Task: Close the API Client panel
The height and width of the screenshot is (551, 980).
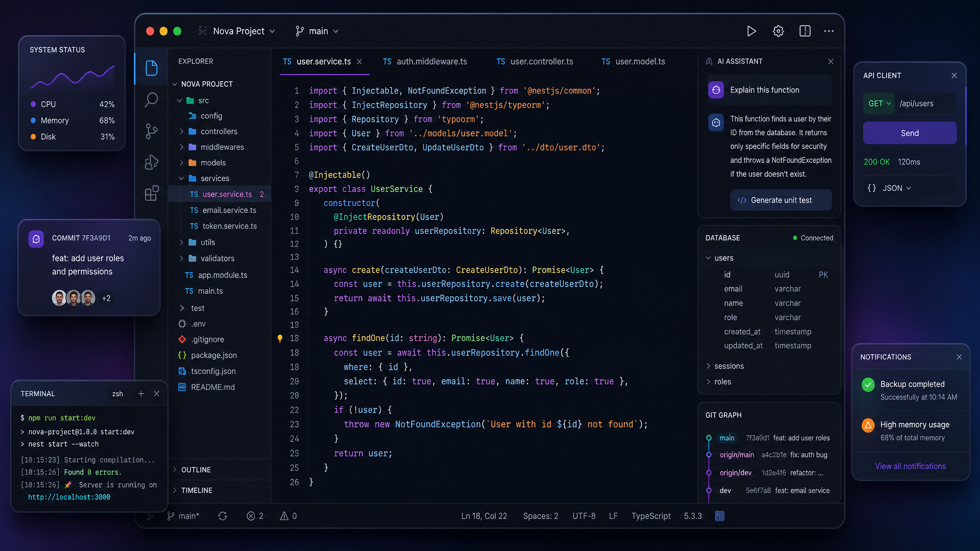Action: pyautogui.click(x=954, y=76)
